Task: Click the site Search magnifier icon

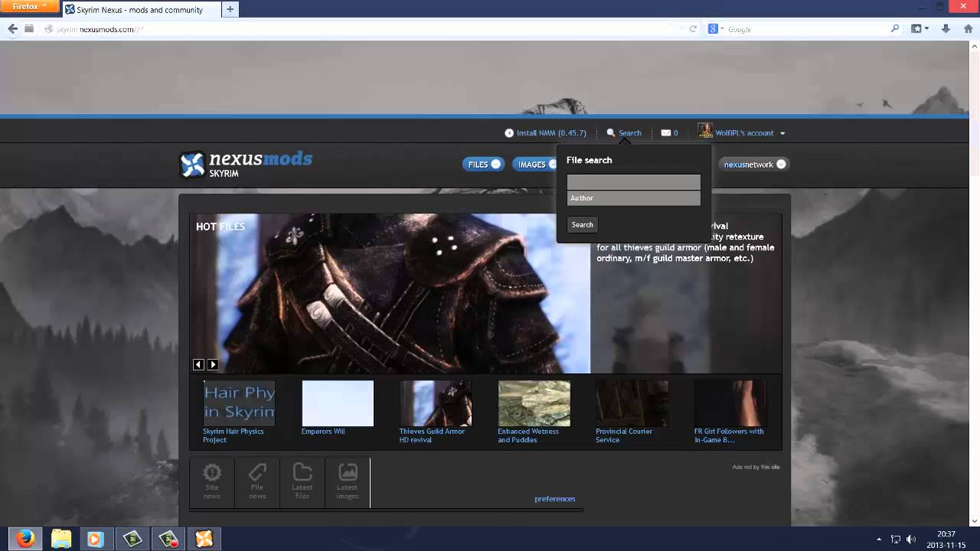Action: [x=611, y=133]
